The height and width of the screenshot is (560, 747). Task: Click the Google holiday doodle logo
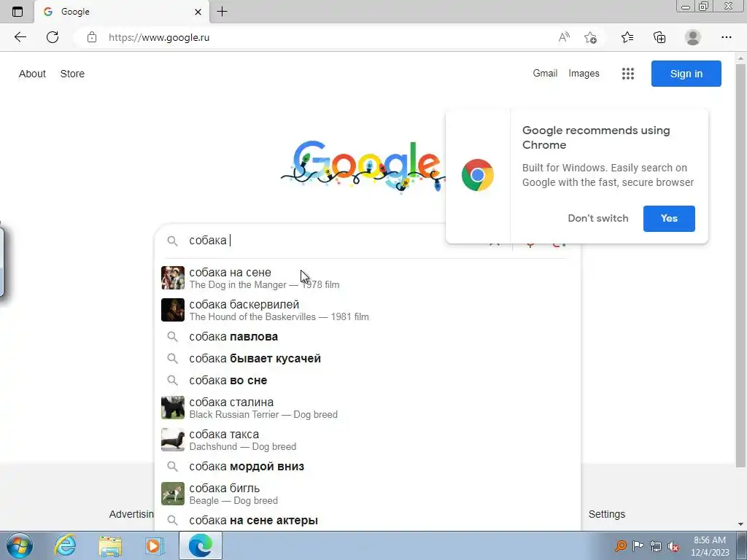click(x=363, y=166)
